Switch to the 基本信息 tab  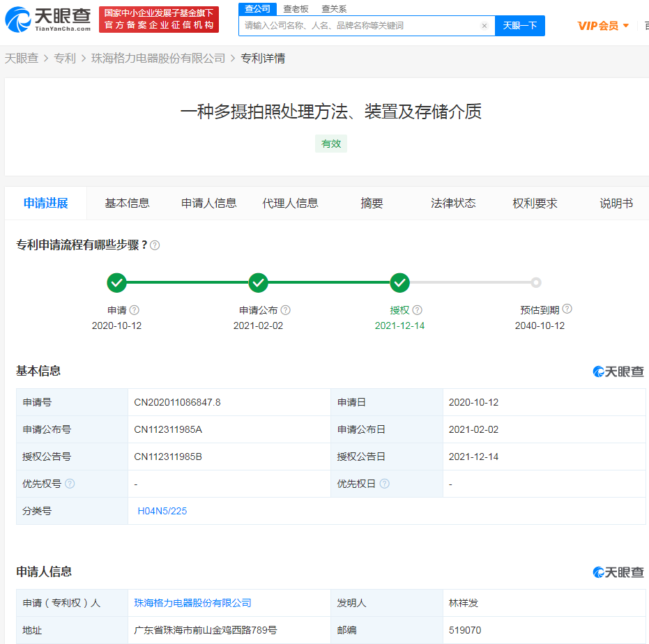coord(127,204)
